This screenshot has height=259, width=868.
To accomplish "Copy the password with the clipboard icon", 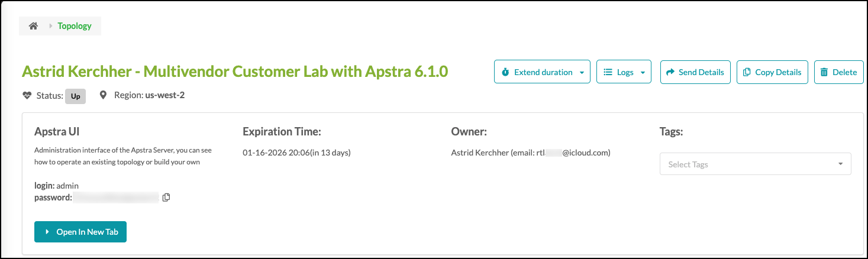I will (166, 198).
